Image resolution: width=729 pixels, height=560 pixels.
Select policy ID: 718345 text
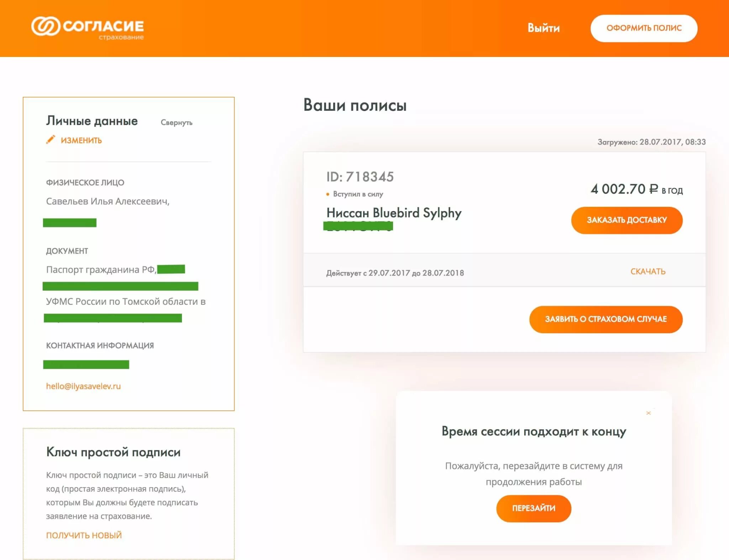tap(360, 177)
